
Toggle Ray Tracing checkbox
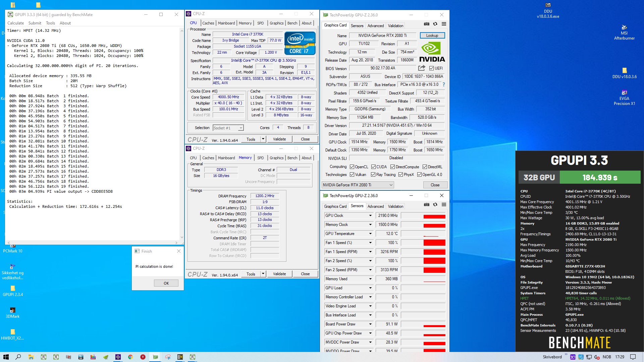pyautogui.click(x=373, y=175)
